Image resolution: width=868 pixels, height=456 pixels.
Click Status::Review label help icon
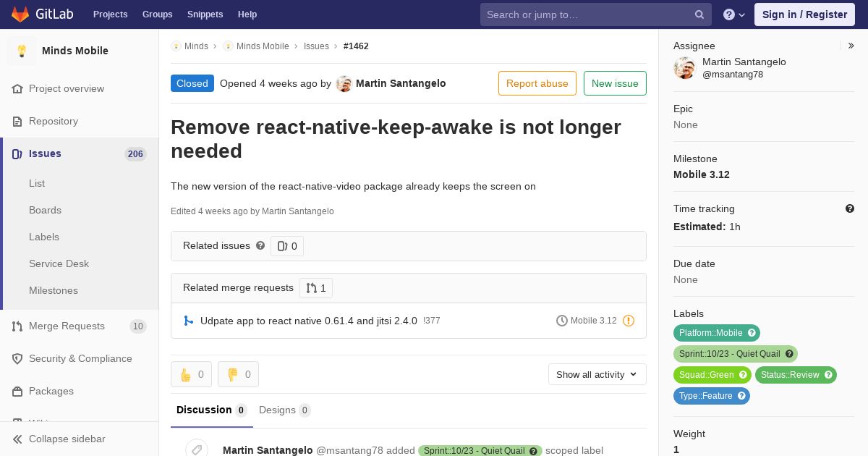pyautogui.click(x=828, y=375)
